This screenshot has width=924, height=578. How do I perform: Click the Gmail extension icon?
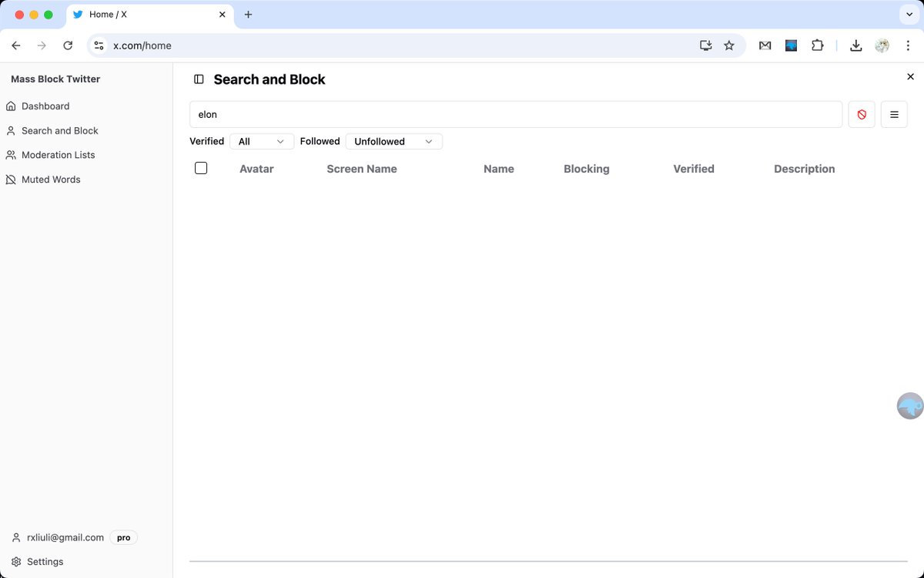tap(765, 45)
